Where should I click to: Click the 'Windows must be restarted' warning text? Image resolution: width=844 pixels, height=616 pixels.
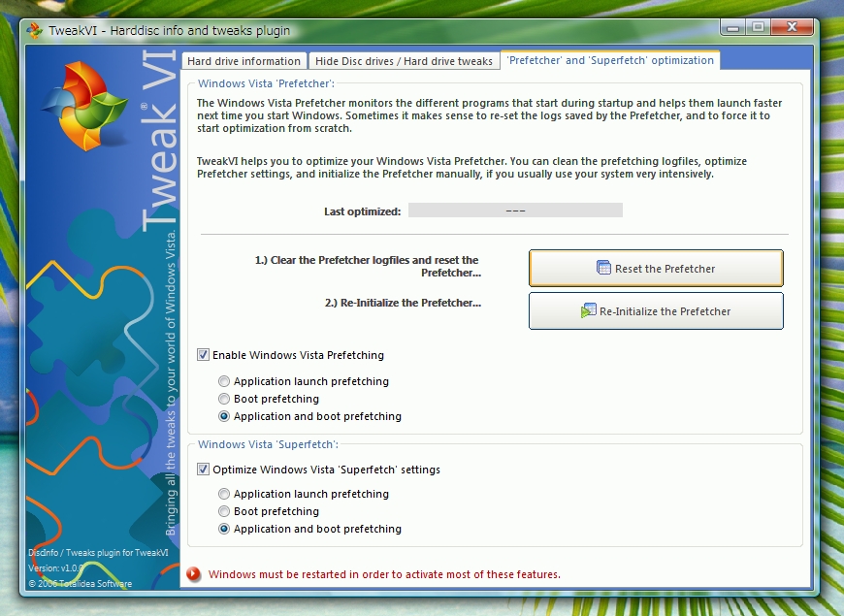pos(384,574)
